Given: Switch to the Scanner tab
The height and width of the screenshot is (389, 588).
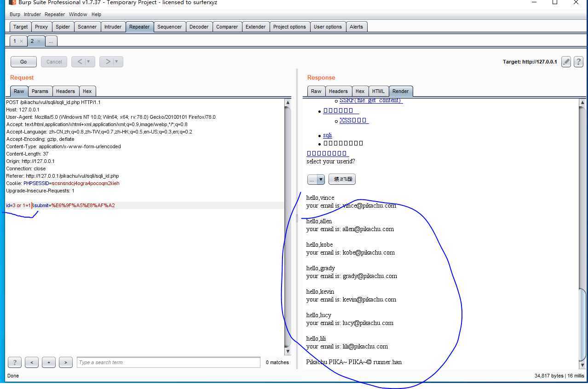Looking at the screenshot, I should click(87, 27).
